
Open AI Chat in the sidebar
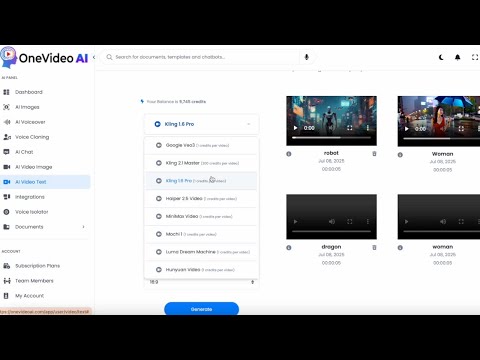point(24,152)
